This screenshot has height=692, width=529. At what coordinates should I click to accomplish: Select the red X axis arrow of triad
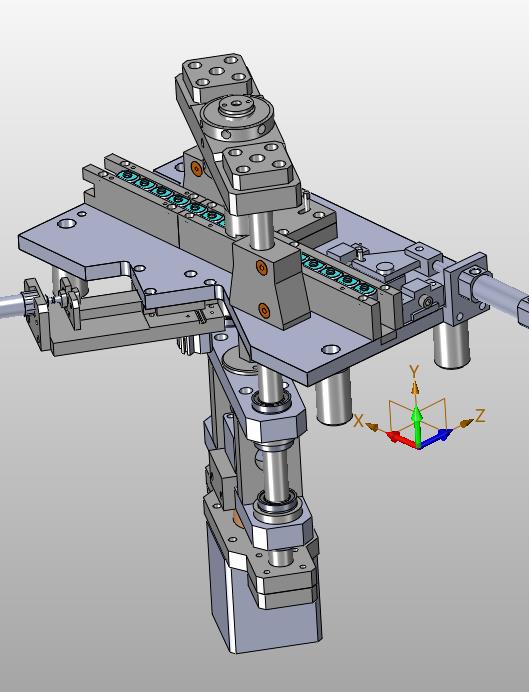point(399,438)
